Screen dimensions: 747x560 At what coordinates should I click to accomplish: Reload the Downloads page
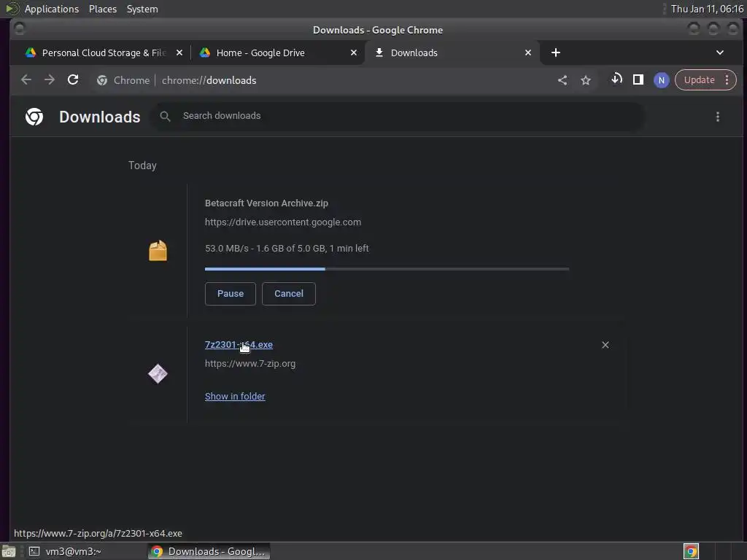[73, 80]
